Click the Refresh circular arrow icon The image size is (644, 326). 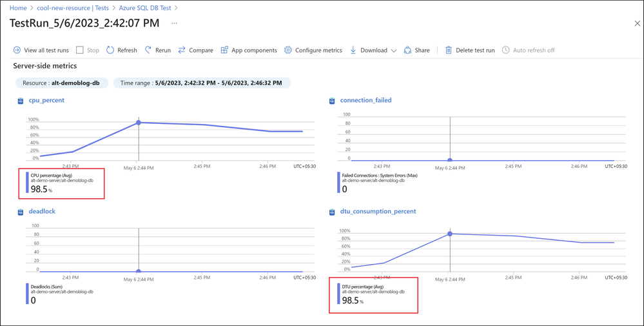click(x=110, y=50)
